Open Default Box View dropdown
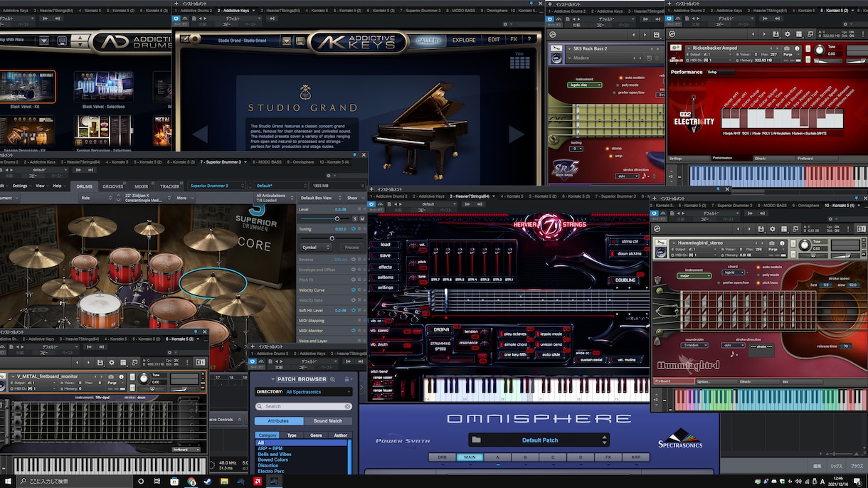The image size is (868, 488). point(319,198)
